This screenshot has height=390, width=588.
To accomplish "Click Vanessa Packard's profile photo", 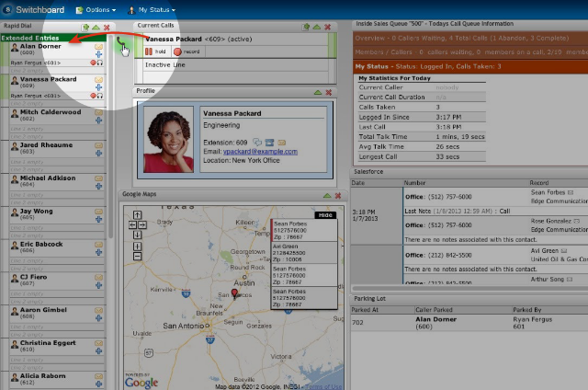I will (169, 140).
